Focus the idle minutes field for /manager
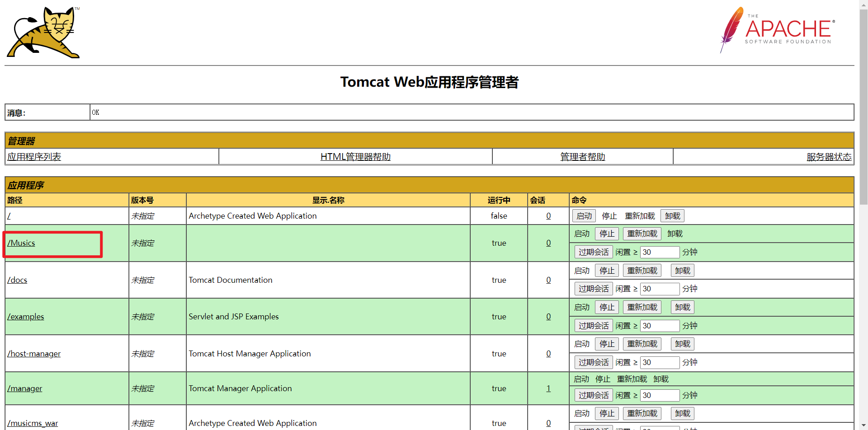 pos(660,395)
